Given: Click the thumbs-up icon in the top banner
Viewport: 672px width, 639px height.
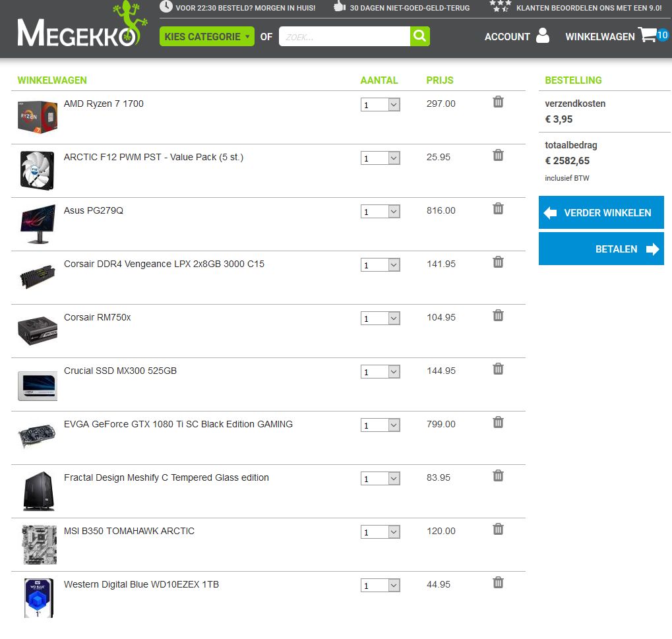Looking at the screenshot, I should pyautogui.click(x=340, y=6).
